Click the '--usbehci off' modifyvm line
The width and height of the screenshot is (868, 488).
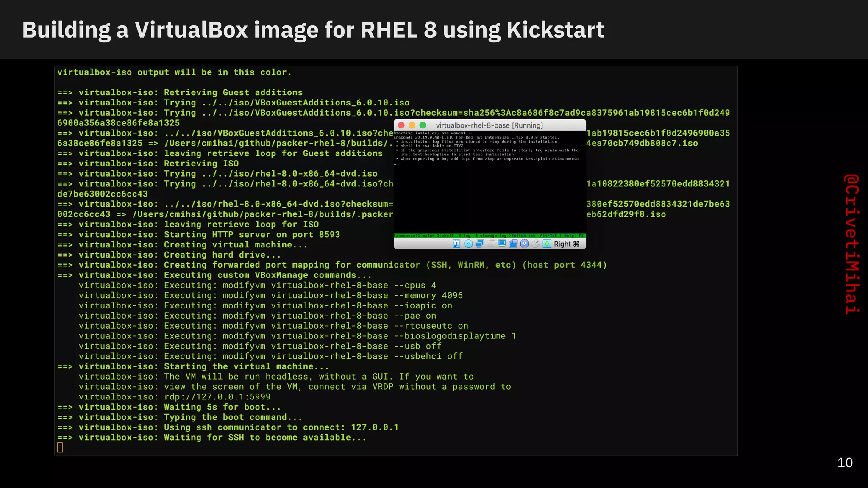271,357
